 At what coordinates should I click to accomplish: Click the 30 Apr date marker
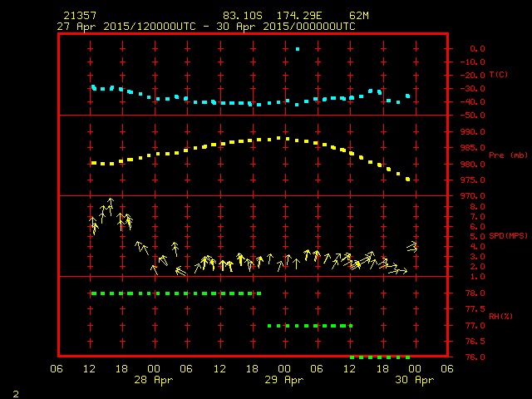point(413,380)
